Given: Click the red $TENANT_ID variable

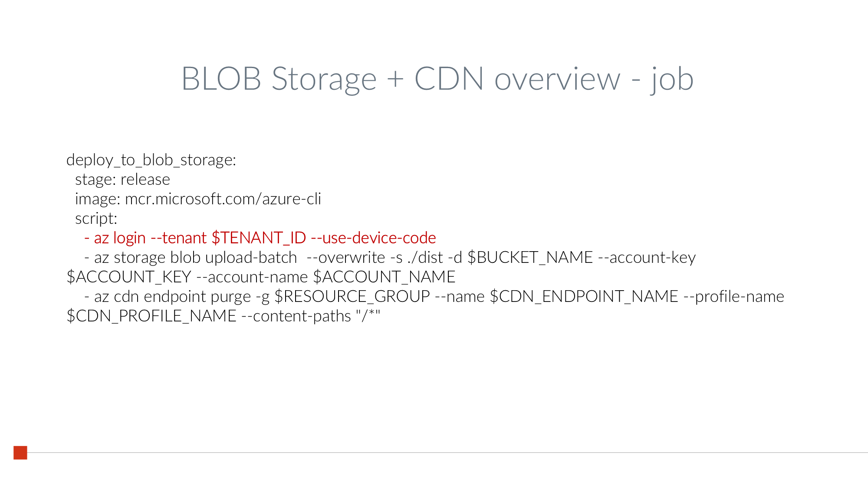Looking at the screenshot, I should pyautogui.click(x=259, y=238).
